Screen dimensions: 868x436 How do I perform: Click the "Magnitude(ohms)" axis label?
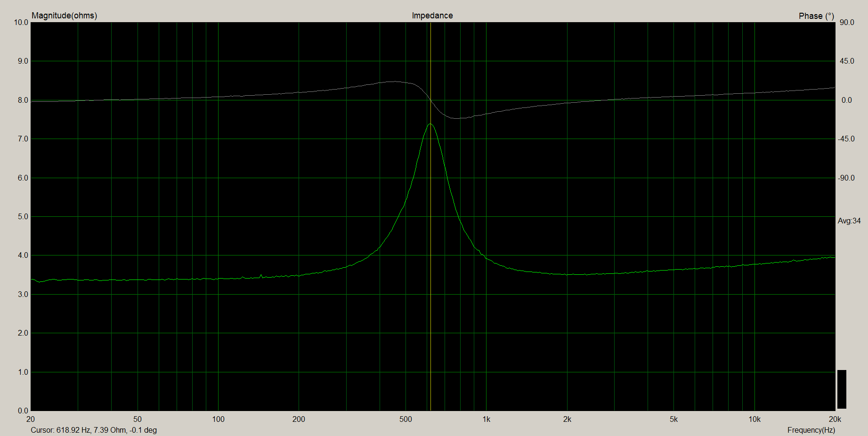tap(64, 16)
